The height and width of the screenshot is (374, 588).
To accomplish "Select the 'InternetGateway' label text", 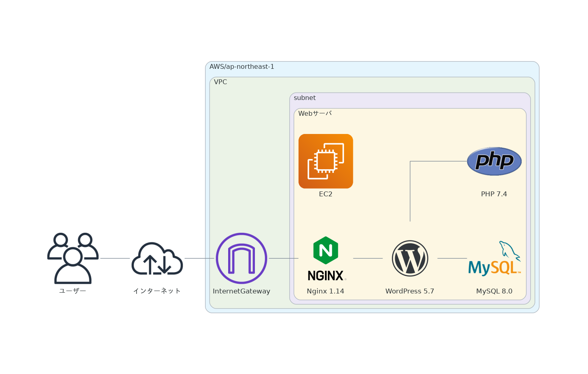I will click(x=242, y=291).
